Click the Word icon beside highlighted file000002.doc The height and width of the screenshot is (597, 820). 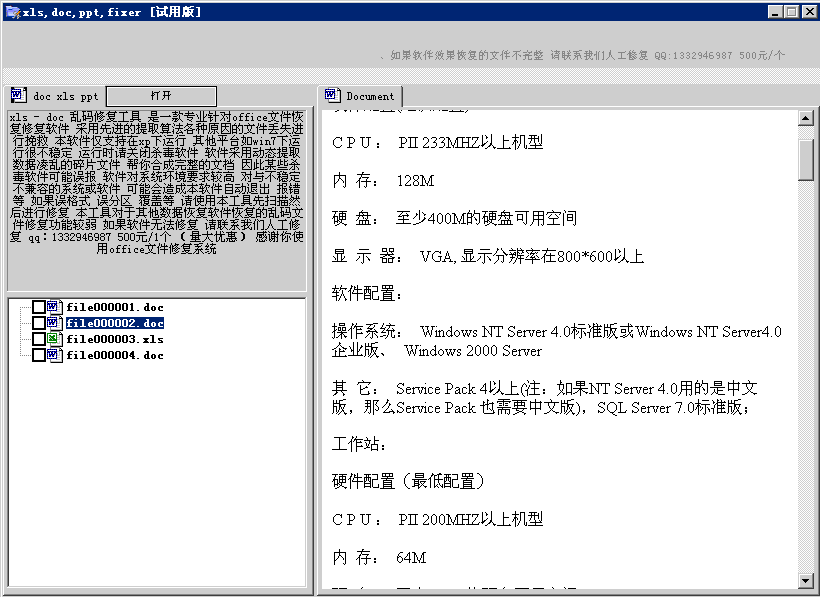pos(53,322)
